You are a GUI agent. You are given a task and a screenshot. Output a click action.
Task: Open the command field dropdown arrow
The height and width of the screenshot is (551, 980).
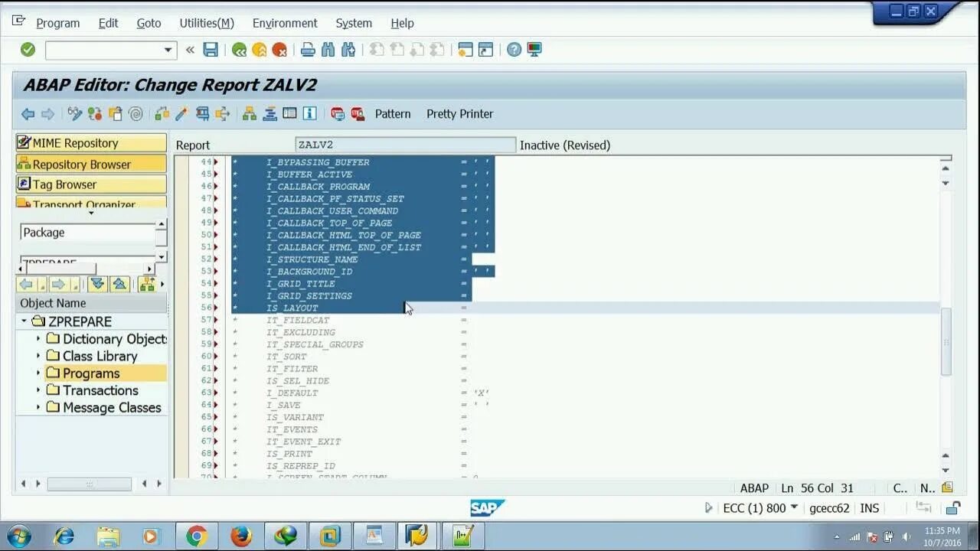click(x=168, y=51)
